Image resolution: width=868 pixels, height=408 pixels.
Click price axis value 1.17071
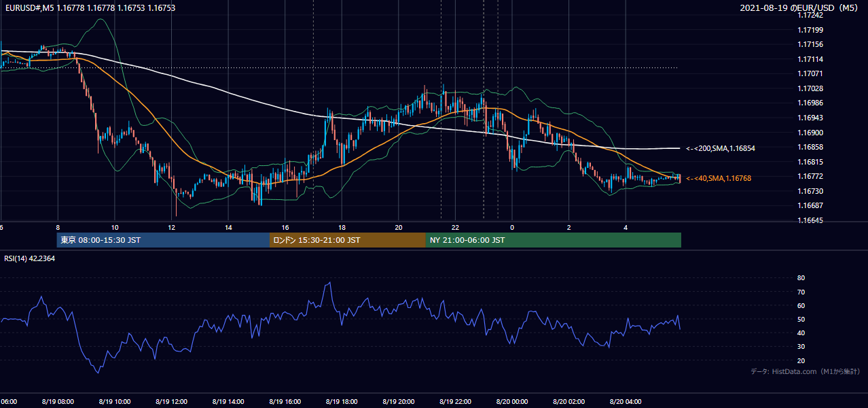(810, 73)
